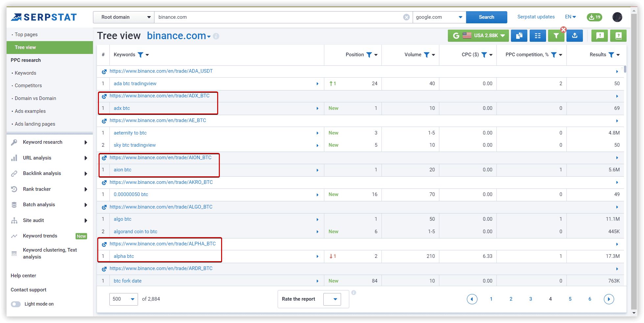Screen dimensions: 644x323
Task: Open the binance.com title dropdown
Action: point(209,37)
